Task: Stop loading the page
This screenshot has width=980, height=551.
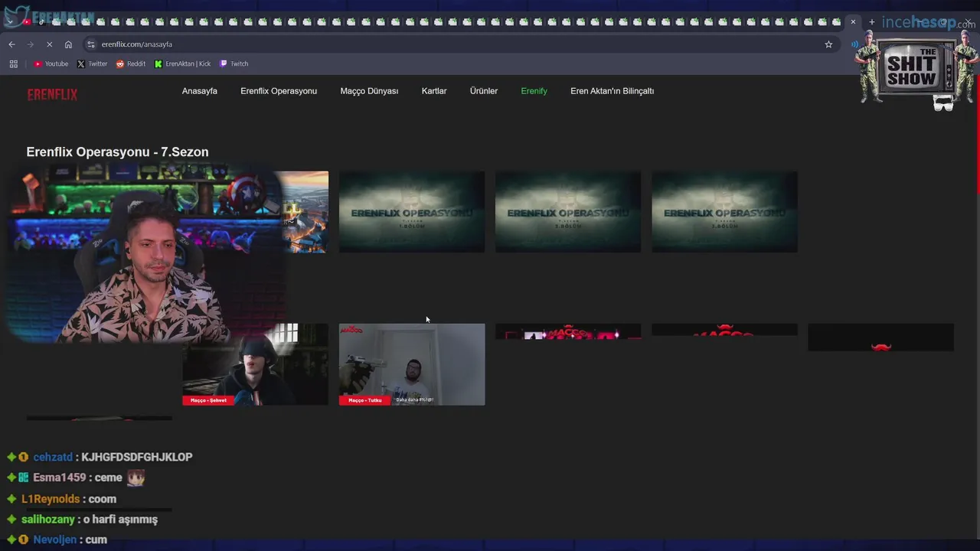Action: click(50, 44)
